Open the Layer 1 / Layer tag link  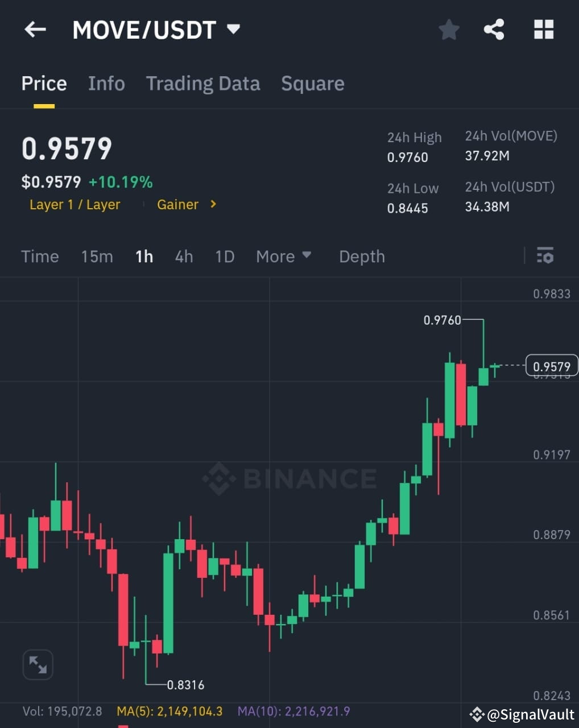pyautogui.click(x=75, y=204)
